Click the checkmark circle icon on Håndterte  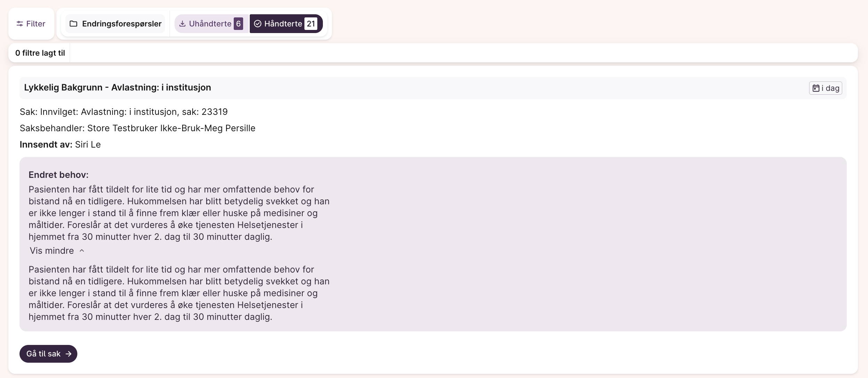tap(258, 24)
